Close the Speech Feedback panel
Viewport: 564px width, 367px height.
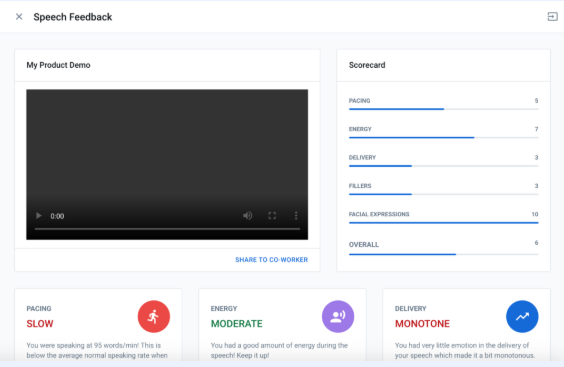[x=19, y=17]
